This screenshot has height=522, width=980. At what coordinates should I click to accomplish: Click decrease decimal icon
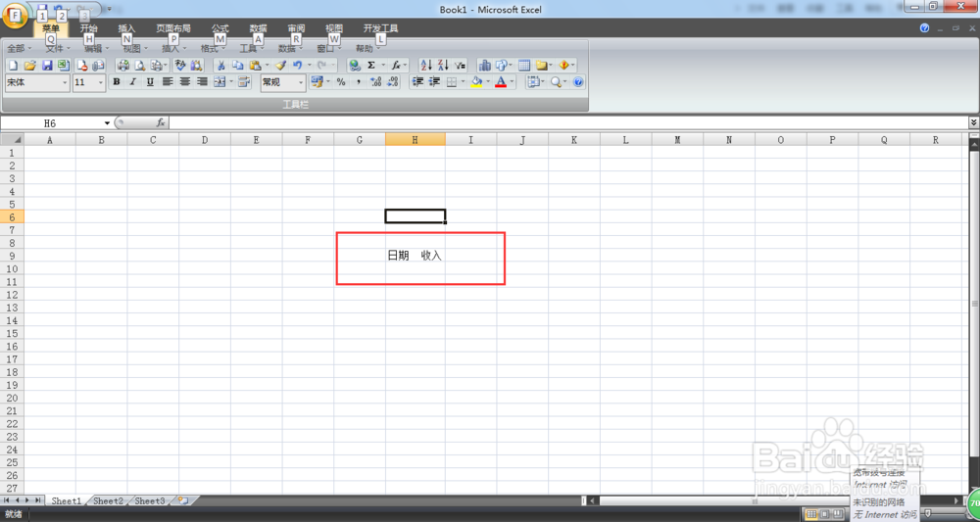tap(393, 82)
